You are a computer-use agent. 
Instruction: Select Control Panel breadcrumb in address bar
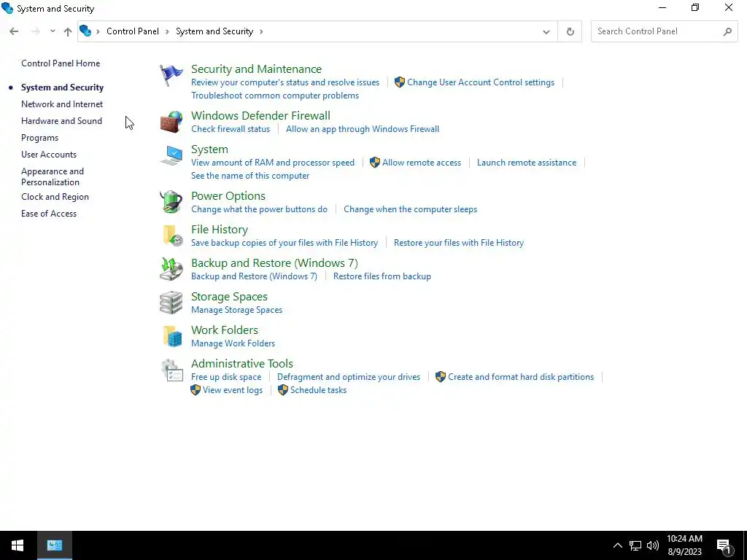(133, 31)
